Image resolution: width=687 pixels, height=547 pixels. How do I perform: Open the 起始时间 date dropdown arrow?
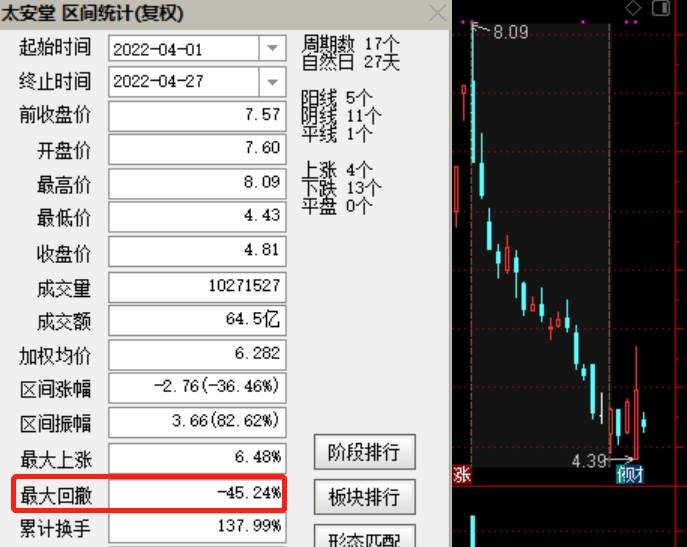coord(272,48)
